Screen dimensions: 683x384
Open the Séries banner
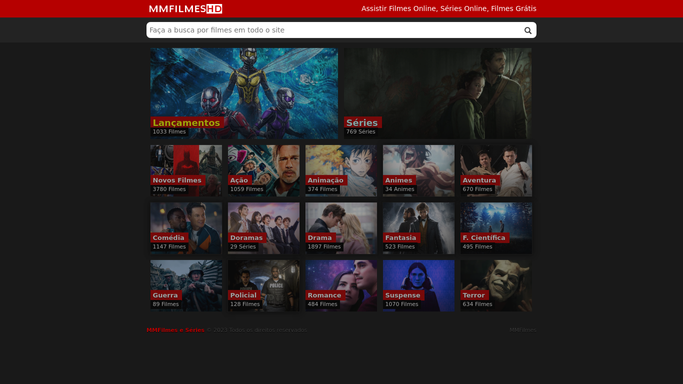click(x=438, y=94)
